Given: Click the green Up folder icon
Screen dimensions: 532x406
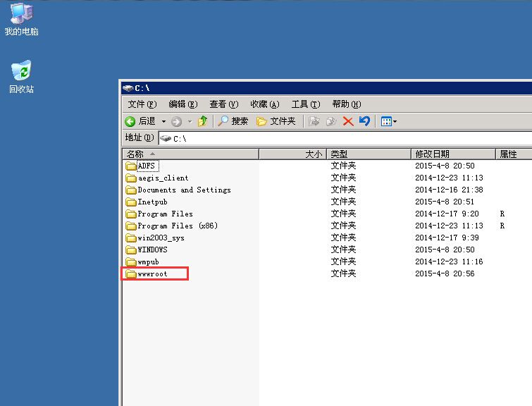Looking at the screenshot, I should coord(202,121).
